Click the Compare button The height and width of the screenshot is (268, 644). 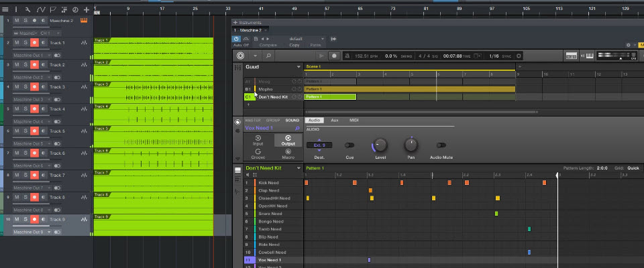click(268, 45)
